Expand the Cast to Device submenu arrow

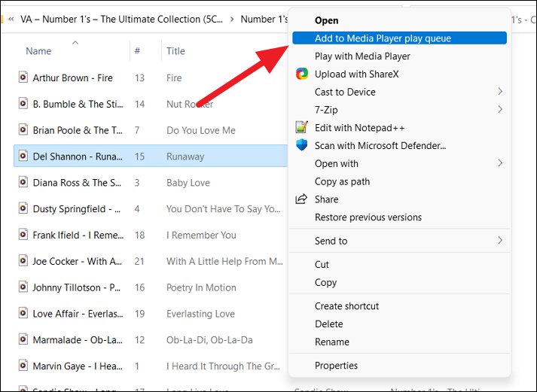(x=500, y=92)
